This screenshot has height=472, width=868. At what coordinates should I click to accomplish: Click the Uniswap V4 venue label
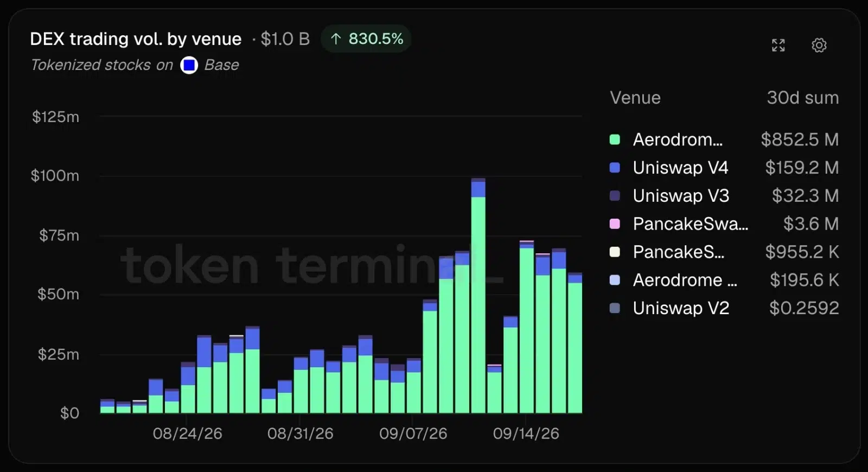pos(680,168)
